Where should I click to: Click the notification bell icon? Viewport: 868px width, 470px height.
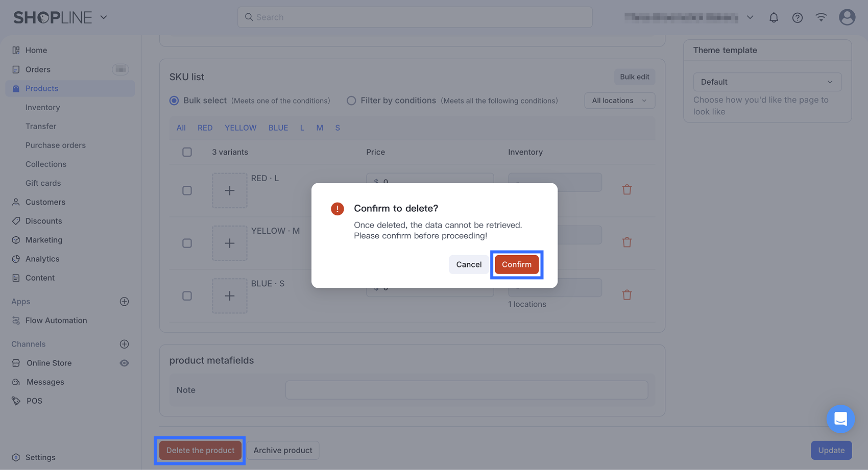tap(774, 18)
